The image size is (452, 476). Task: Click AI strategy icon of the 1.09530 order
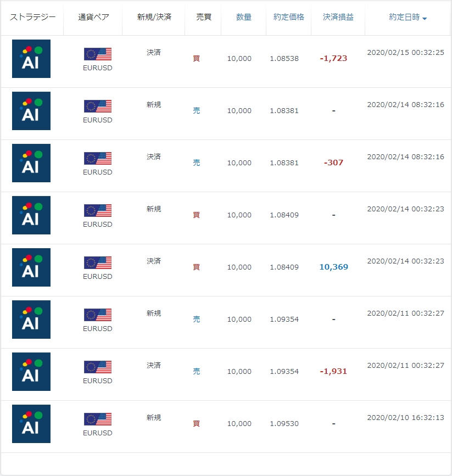pyautogui.click(x=31, y=424)
